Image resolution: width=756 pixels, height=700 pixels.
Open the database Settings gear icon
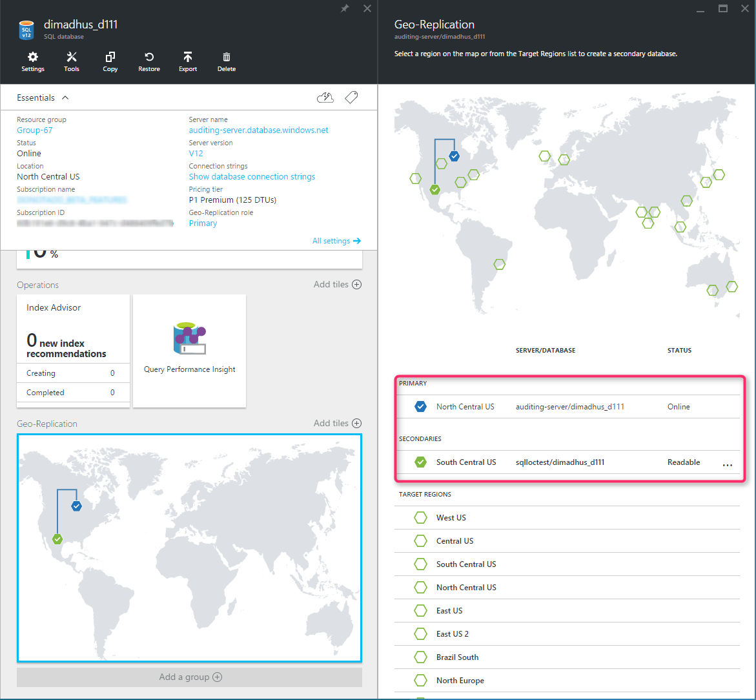pos(33,58)
